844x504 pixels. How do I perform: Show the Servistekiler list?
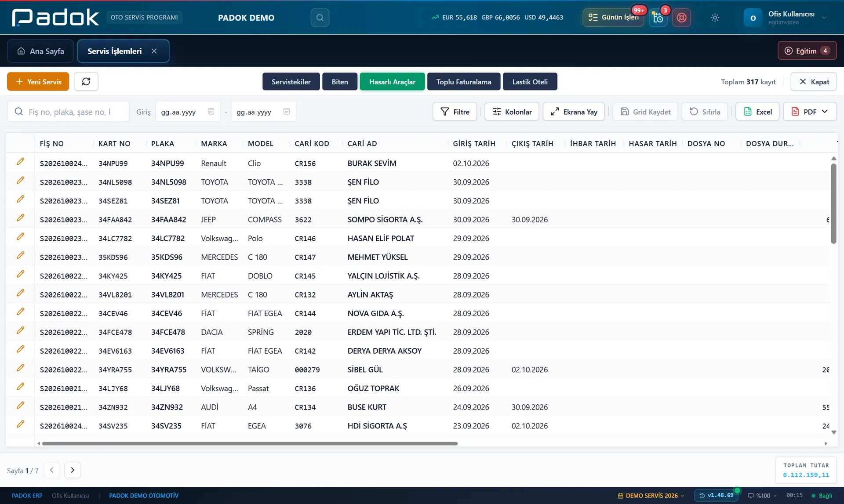point(291,82)
